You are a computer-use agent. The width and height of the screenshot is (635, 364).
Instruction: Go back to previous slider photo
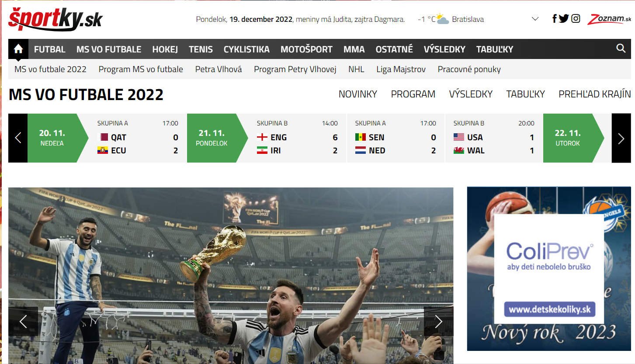click(x=23, y=322)
